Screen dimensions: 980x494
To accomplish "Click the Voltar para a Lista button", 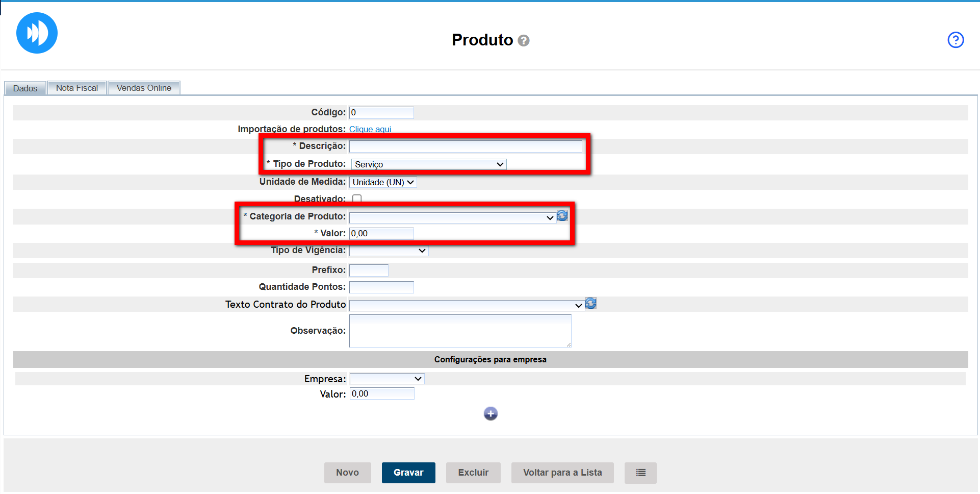I will pyautogui.click(x=562, y=473).
